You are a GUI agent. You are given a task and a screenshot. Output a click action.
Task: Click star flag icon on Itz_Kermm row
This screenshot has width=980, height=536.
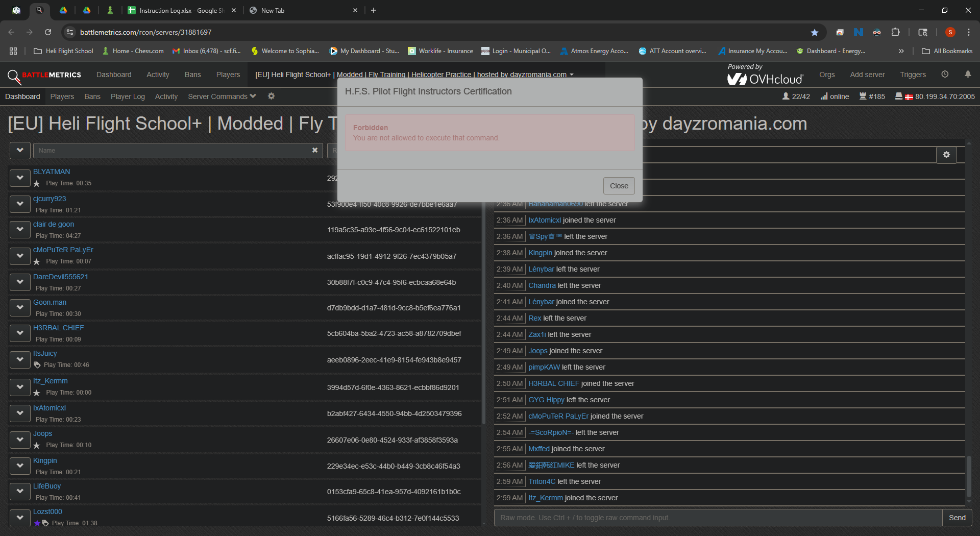[x=37, y=393]
